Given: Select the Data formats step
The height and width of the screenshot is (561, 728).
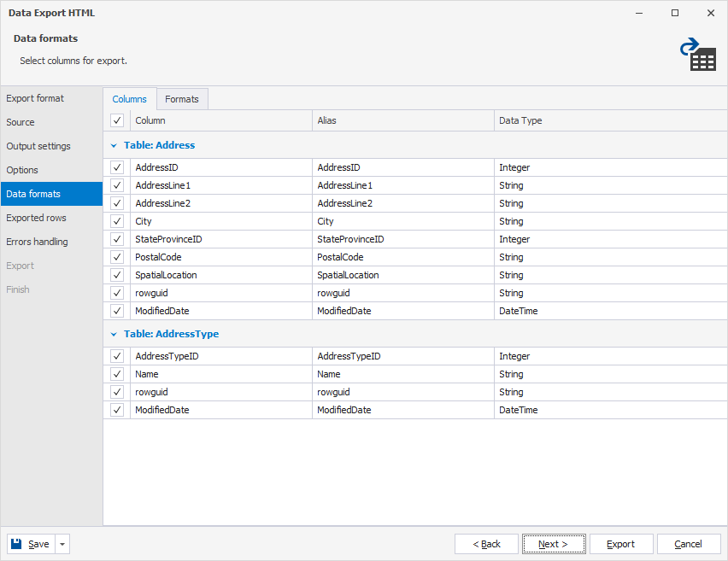Looking at the screenshot, I should point(51,194).
